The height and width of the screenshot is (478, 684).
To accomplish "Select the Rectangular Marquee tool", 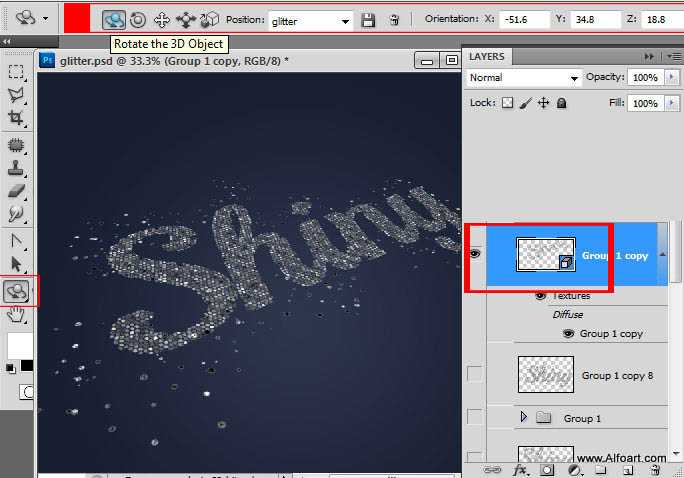I will [16, 72].
